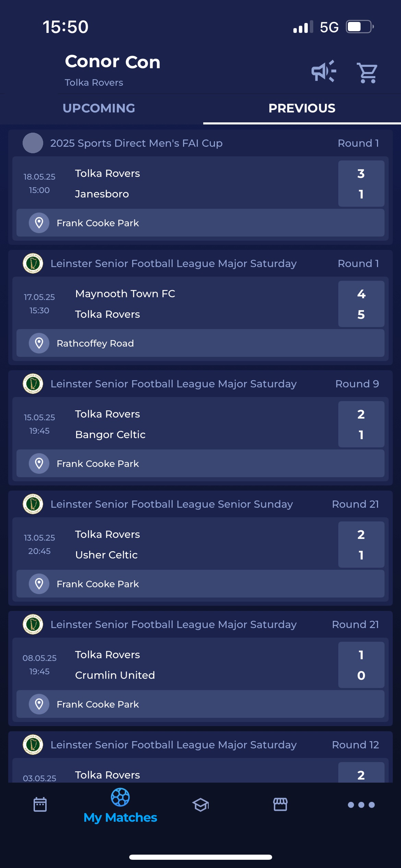Viewport: 401px width, 868px height.
Task: Open the three dots more menu
Action: pyautogui.click(x=361, y=805)
